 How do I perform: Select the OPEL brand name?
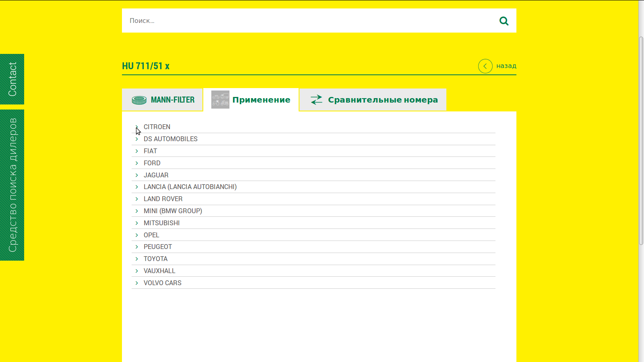tap(151, 235)
